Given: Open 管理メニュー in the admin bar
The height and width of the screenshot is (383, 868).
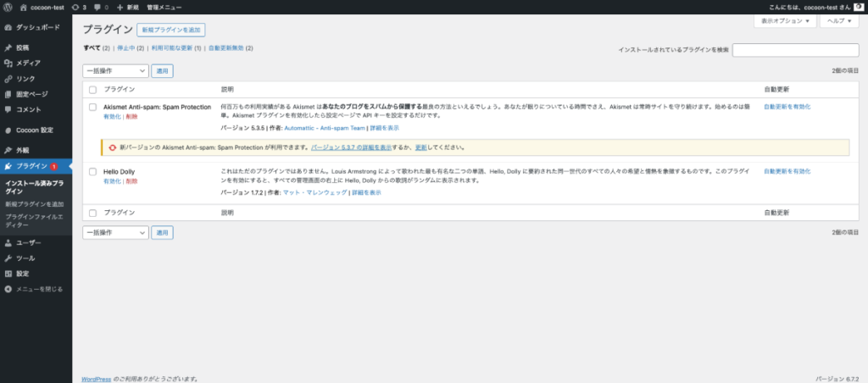Looking at the screenshot, I should [x=164, y=7].
